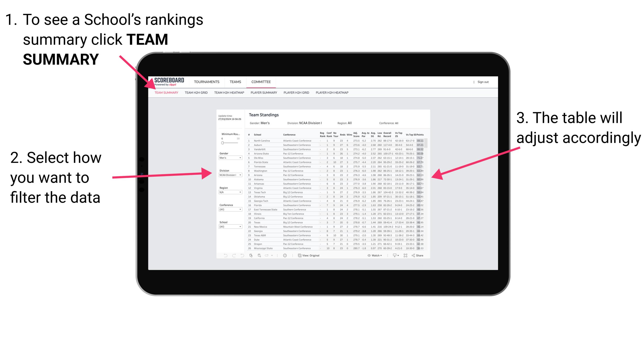Viewport: 644px width, 346px height.
Task: Click the redo arrow icon
Action: (231, 255)
